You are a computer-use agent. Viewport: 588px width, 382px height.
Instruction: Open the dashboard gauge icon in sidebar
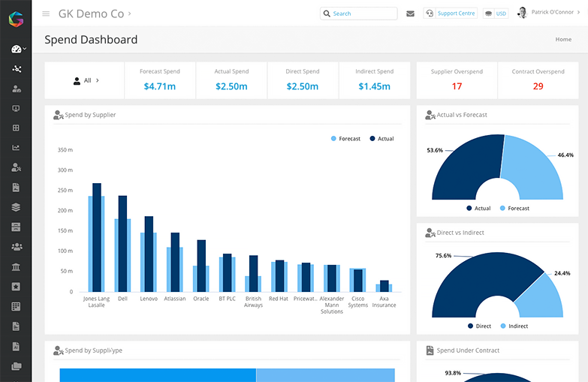17,49
